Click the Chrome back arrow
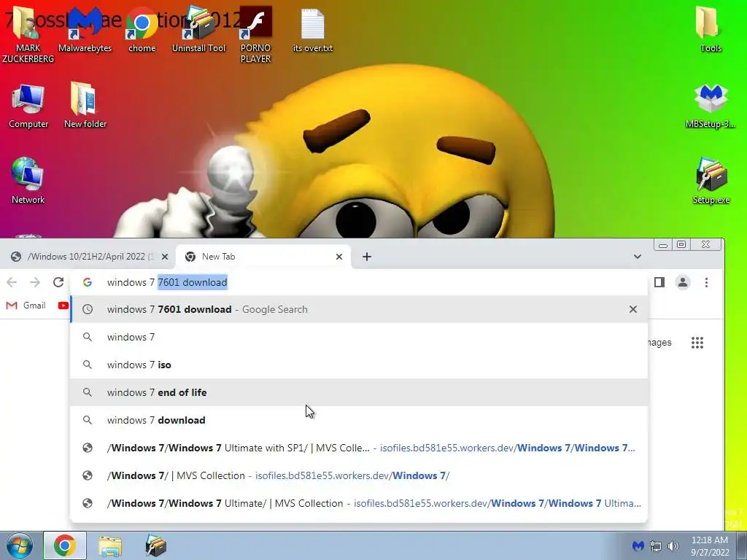 [x=12, y=282]
